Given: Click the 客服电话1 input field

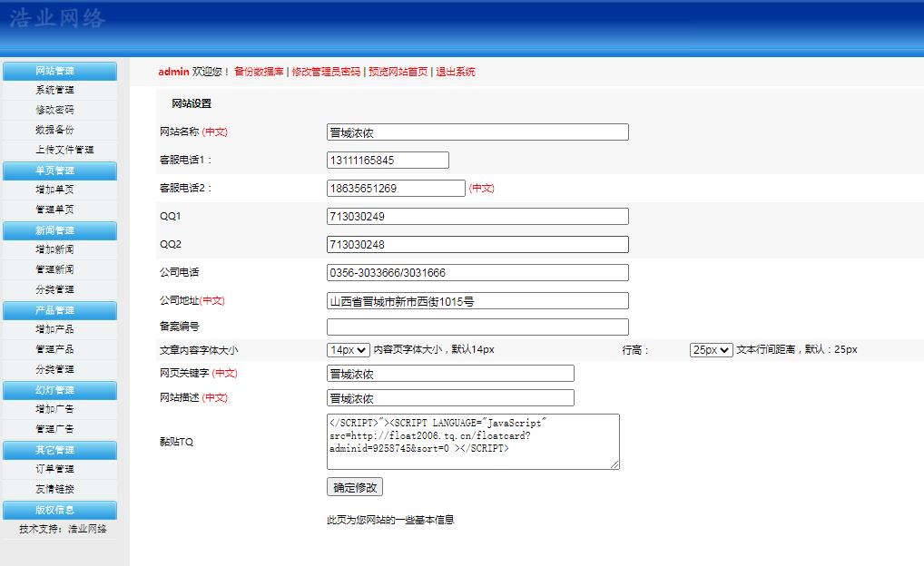Looking at the screenshot, I should point(388,161).
